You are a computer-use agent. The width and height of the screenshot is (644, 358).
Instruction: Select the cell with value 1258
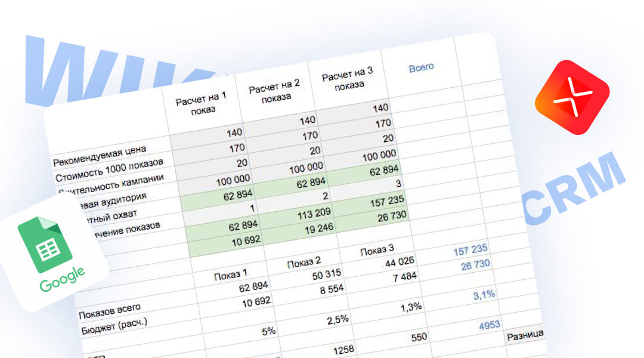[x=344, y=349]
